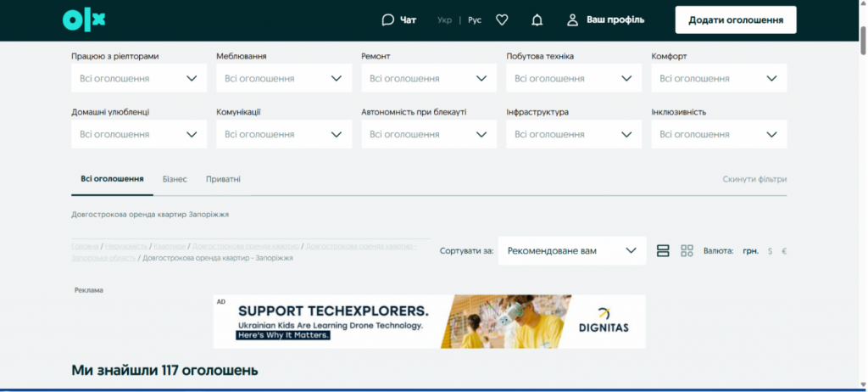Switch to list view layout icon
Image resolution: width=868 pixels, height=392 pixels.
pos(663,250)
